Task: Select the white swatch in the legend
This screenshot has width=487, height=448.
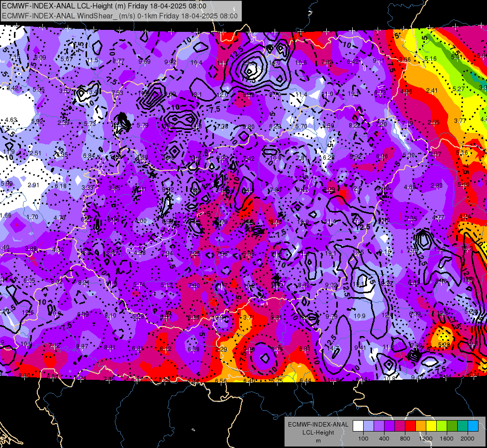Action: click(358, 426)
